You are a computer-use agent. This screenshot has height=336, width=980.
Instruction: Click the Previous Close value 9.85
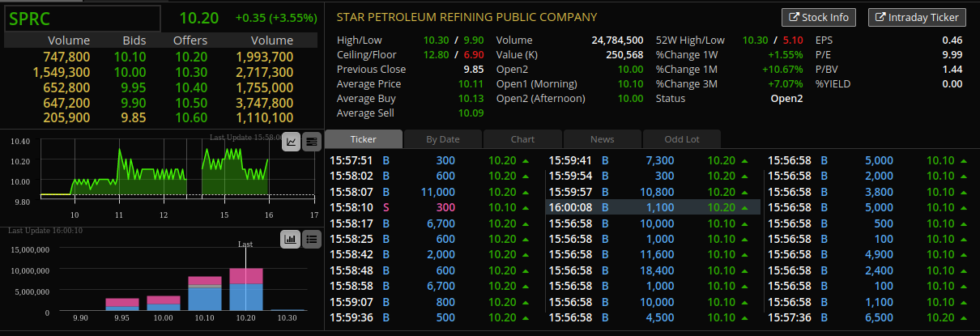(473, 70)
